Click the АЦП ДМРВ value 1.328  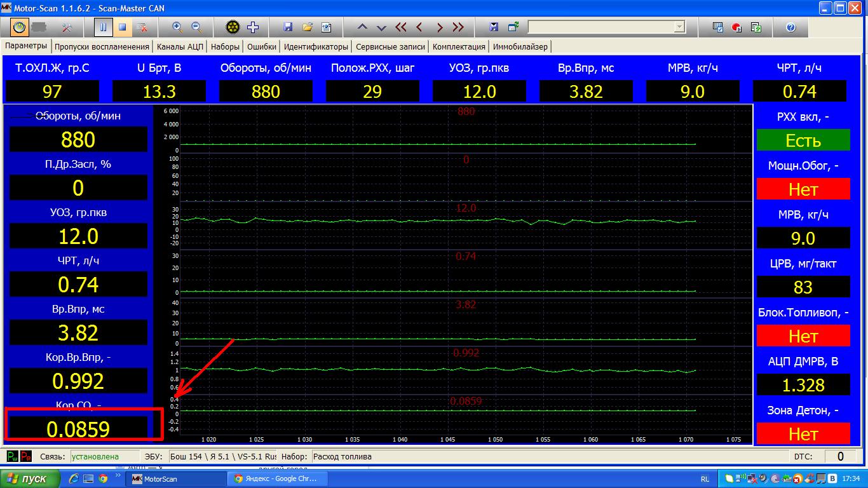pyautogui.click(x=803, y=384)
